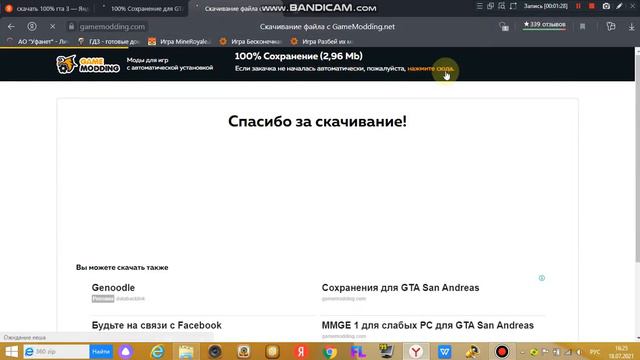Click the GameModding logo

point(88,64)
